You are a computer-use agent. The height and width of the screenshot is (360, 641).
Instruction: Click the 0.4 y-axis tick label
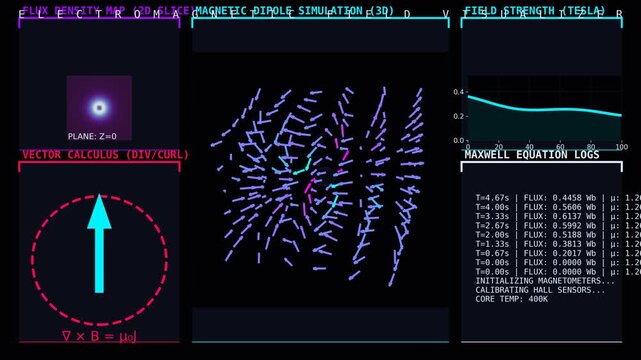(458, 92)
